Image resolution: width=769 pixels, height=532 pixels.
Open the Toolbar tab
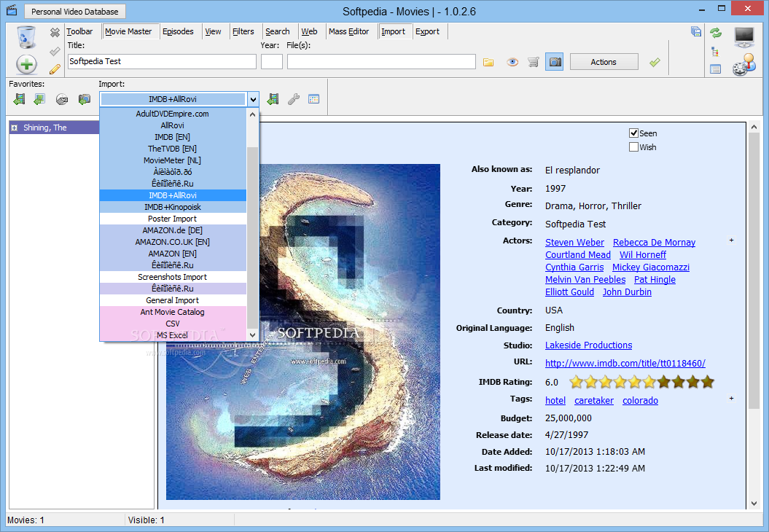click(x=79, y=31)
